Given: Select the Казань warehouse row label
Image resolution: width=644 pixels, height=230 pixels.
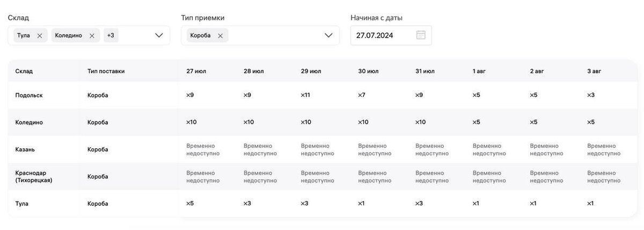Looking at the screenshot, I should tap(25, 149).
